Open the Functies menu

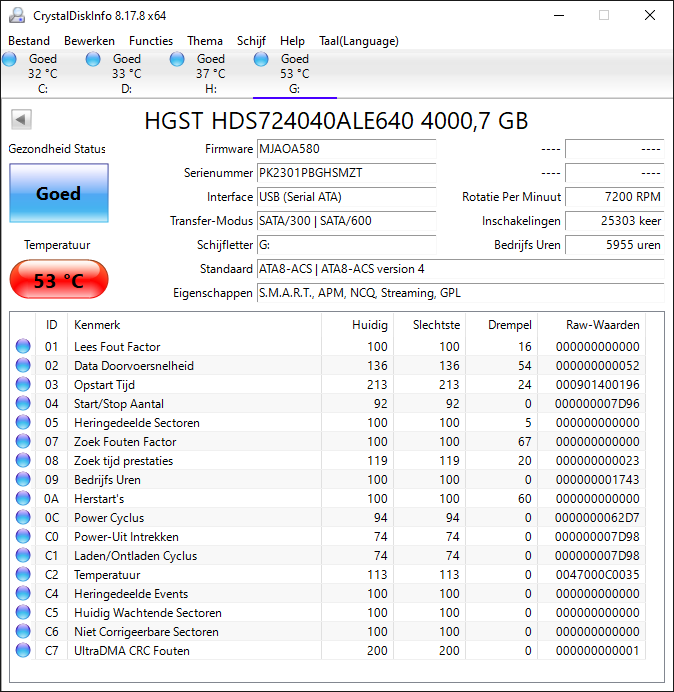(x=151, y=41)
